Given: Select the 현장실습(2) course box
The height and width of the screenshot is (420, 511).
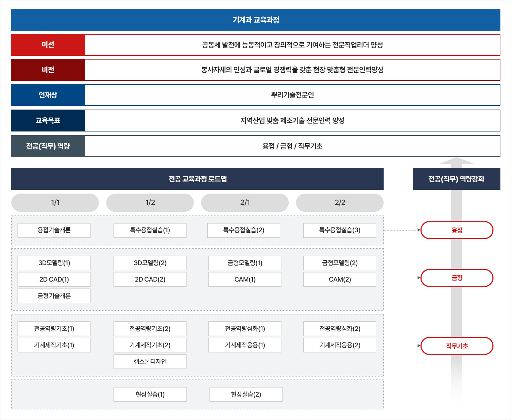Looking at the screenshot, I should (246, 394).
